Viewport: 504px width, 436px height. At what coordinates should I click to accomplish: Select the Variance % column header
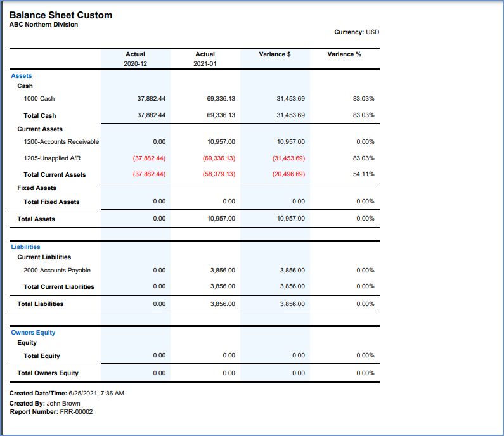pyautogui.click(x=344, y=54)
